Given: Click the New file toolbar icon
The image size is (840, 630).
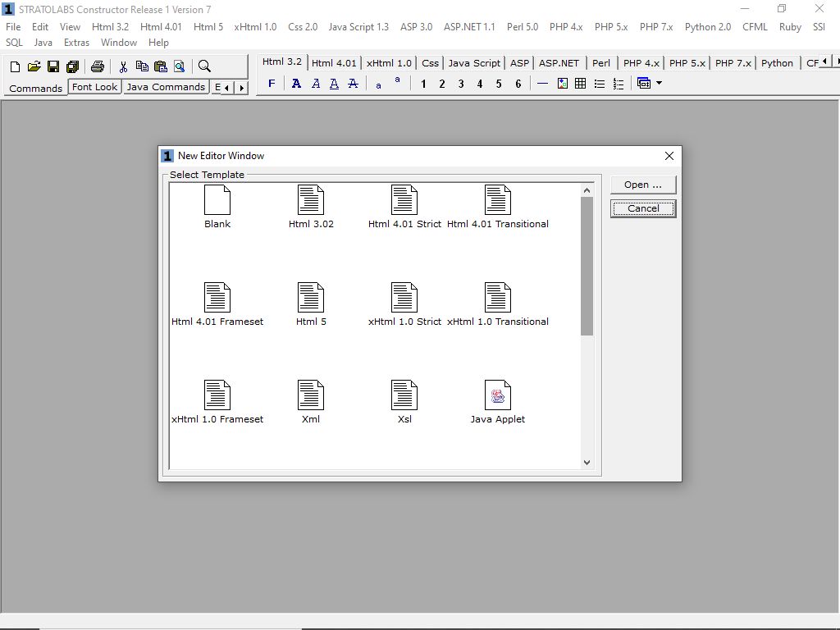Looking at the screenshot, I should (15, 66).
